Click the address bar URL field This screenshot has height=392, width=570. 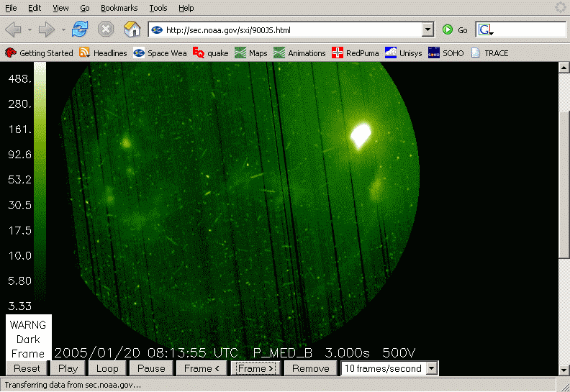point(291,29)
